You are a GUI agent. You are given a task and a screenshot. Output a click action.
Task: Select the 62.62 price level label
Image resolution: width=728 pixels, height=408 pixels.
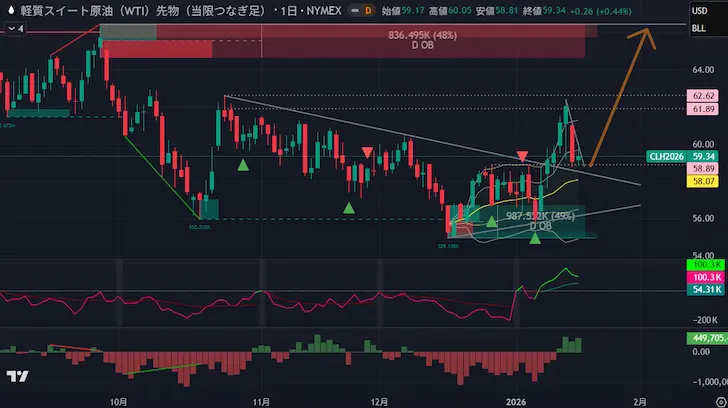pyautogui.click(x=700, y=96)
